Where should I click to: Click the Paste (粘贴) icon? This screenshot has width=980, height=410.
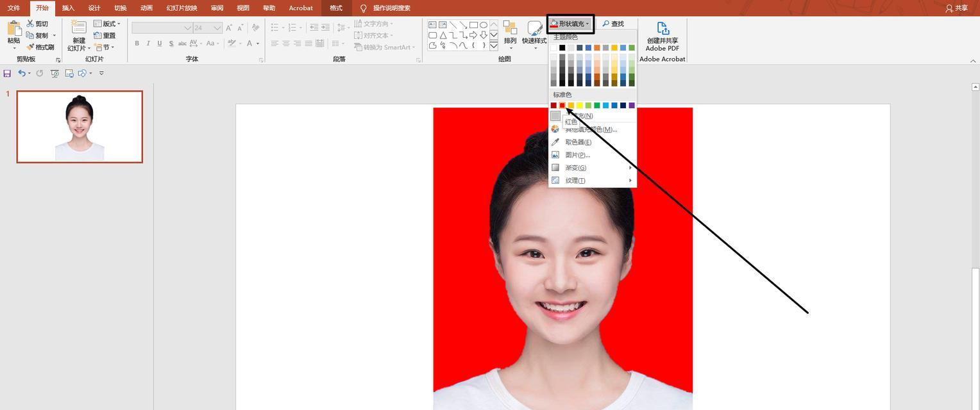tap(14, 29)
